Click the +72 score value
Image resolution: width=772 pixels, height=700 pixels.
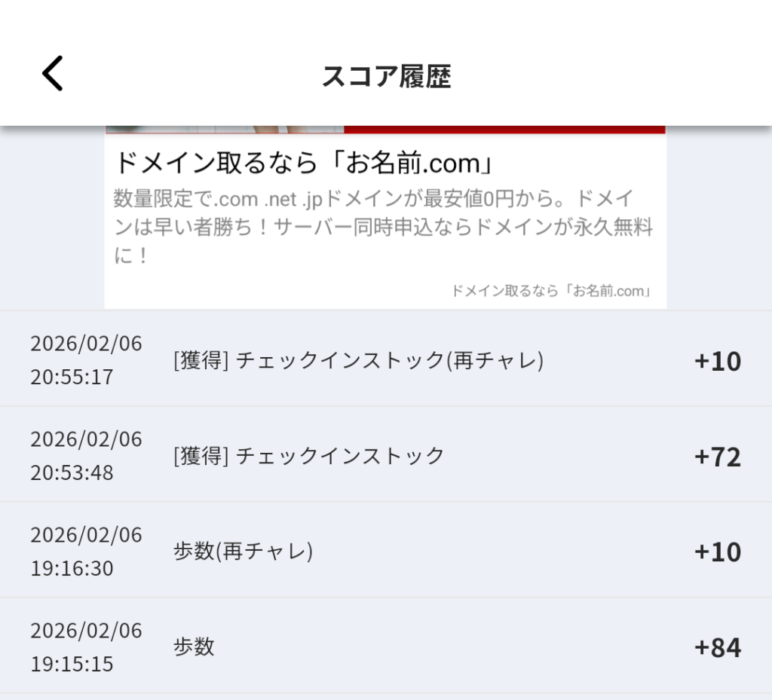tap(717, 457)
